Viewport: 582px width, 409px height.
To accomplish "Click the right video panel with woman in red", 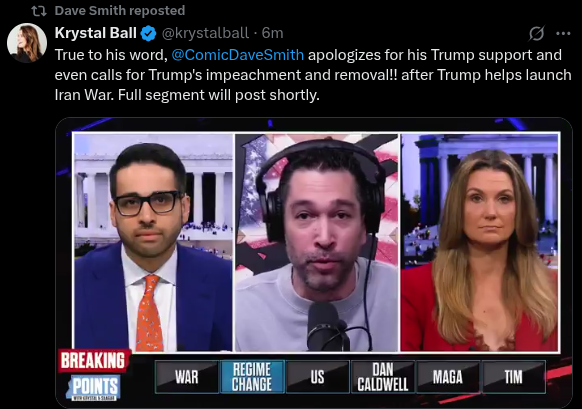I will [x=479, y=242].
